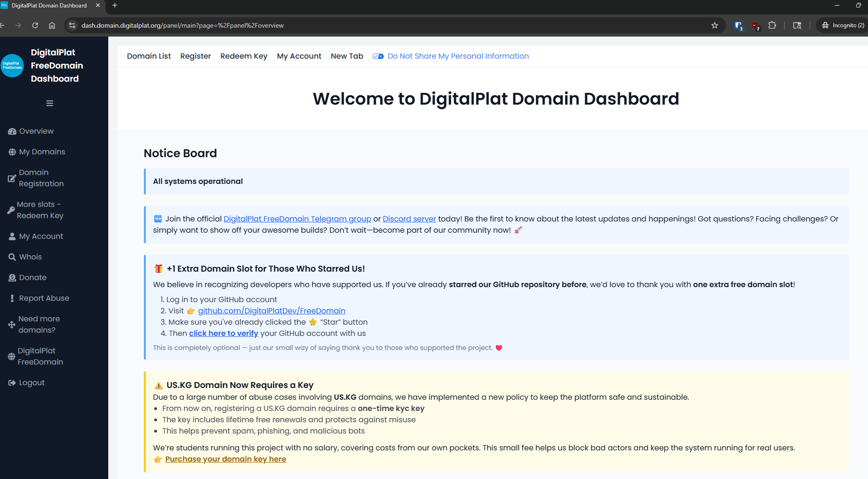Viewport: 868px width, 479px height.
Task: Bookmark this page with the star icon
Action: point(714,25)
